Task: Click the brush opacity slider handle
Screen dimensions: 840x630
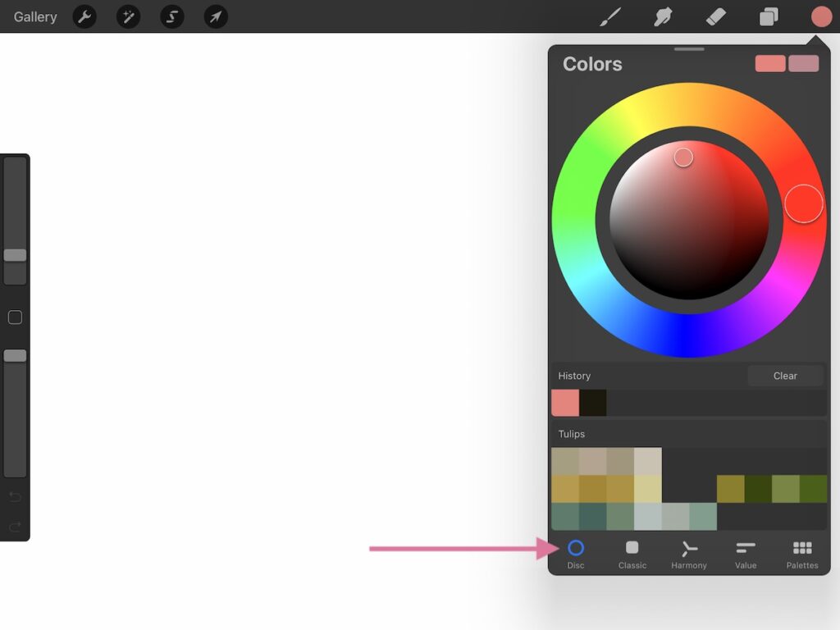Action: click(15, 356)
